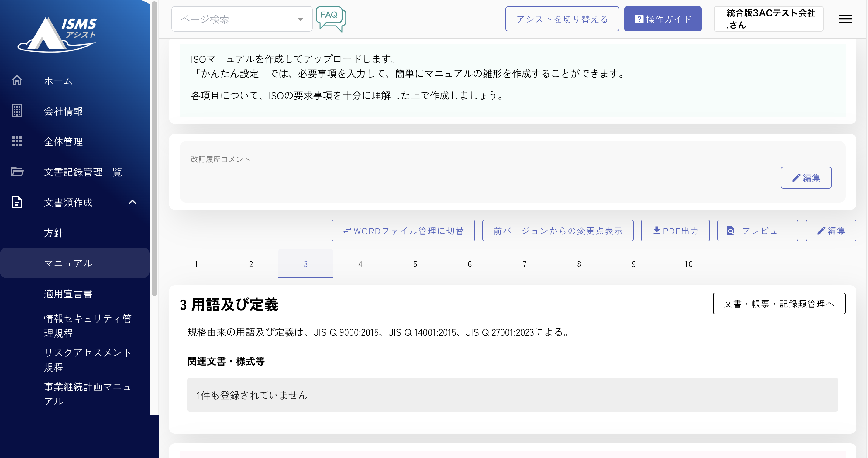
Task: Click the ISMS Assist logo
Action: pos(57,34)
